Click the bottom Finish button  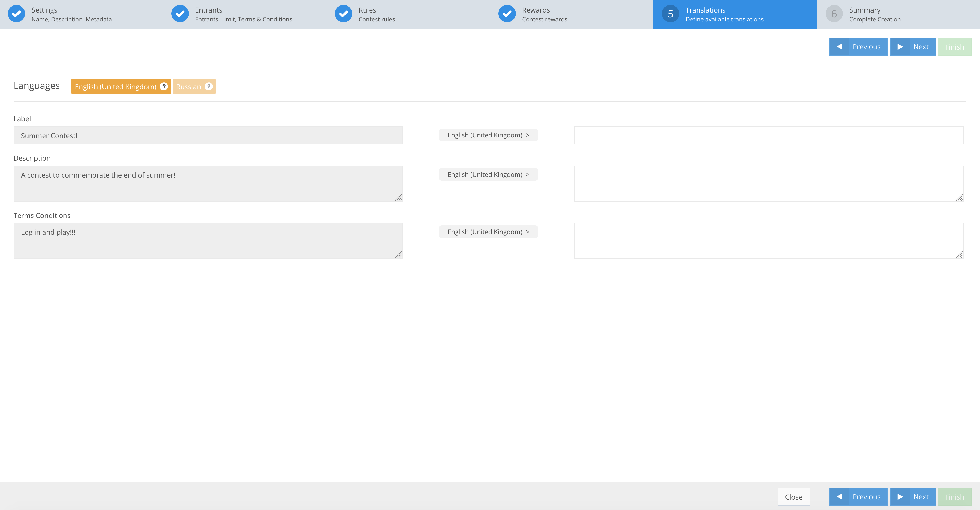click(x=954, y=497)
